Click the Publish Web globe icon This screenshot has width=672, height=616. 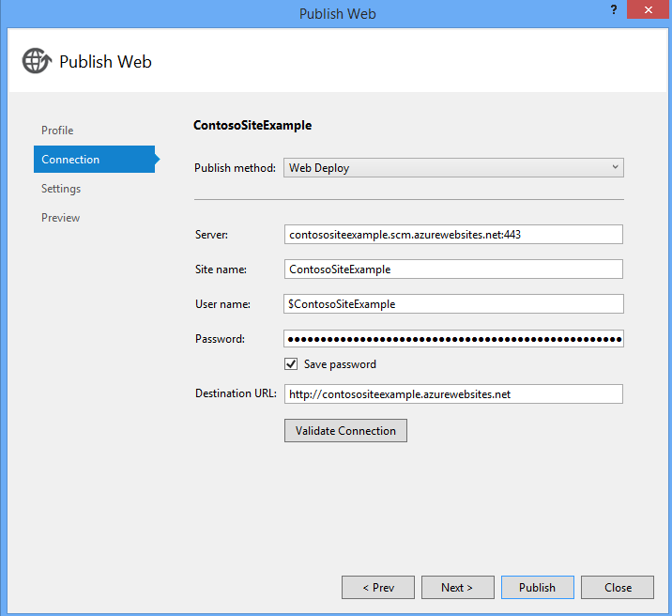[37, 61]
